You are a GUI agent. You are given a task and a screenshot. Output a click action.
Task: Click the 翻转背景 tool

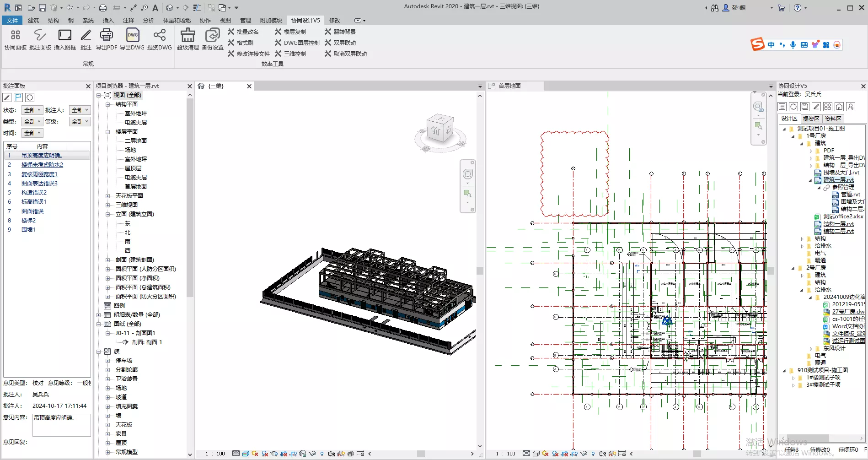[x=340, y=32]
